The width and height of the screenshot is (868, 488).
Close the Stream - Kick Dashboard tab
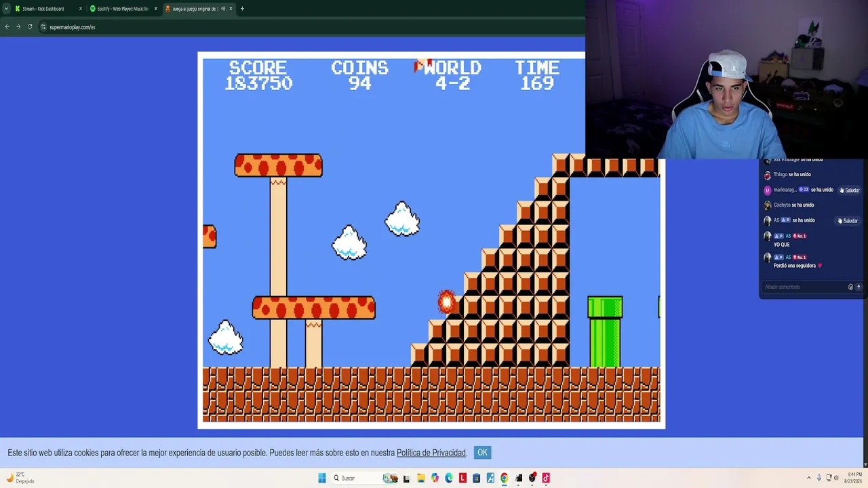pos(81,9)
